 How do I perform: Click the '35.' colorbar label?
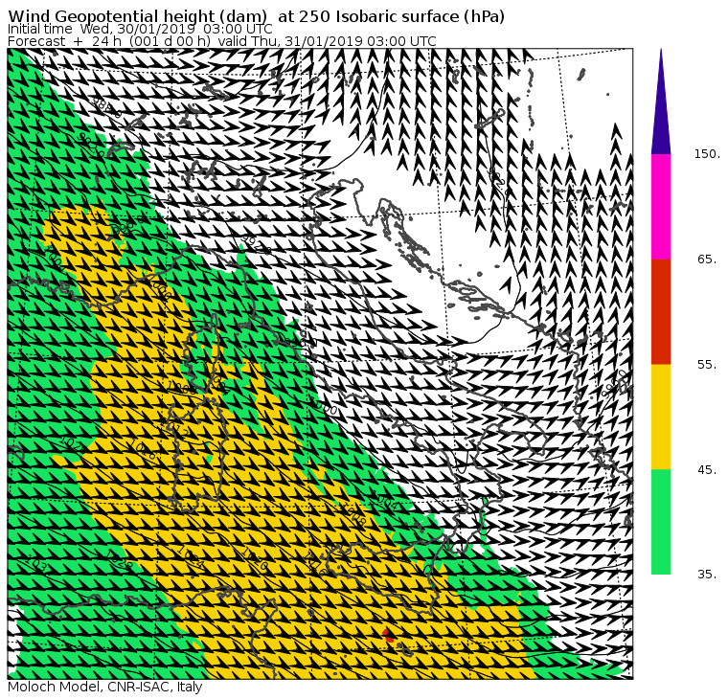pyautogui.click(x=707, y=575)
